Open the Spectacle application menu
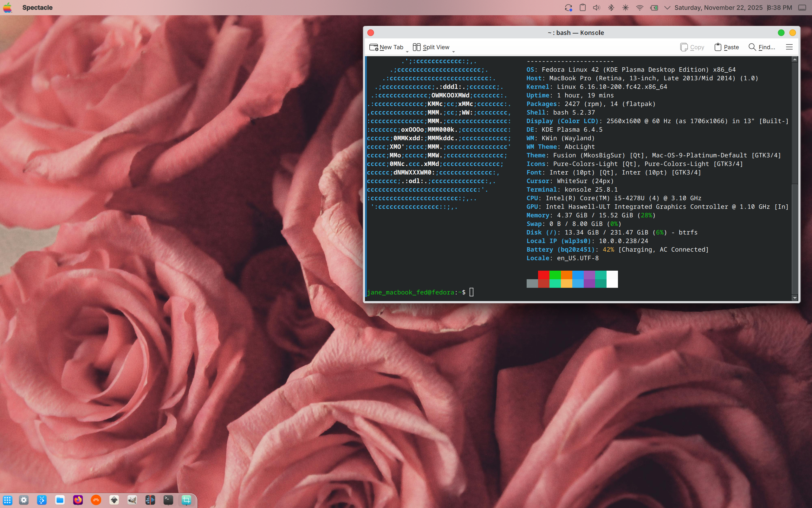Viewport: 812px width, 508px height. coord(37,8)
